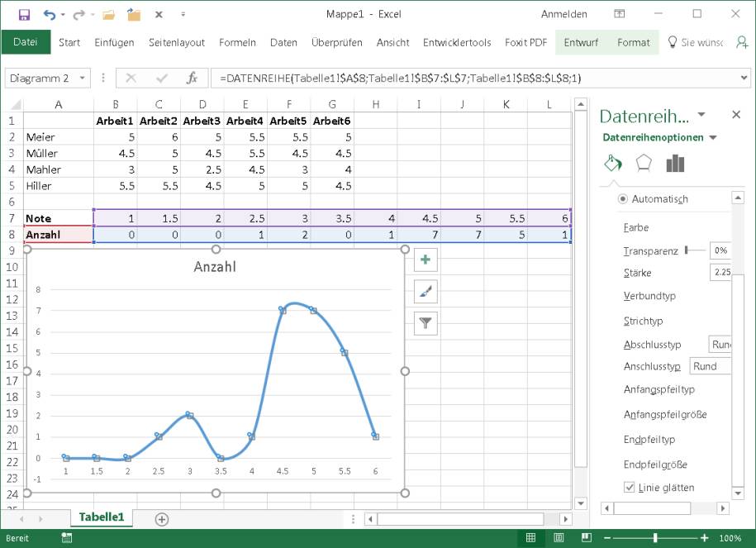Select the Fill & Line paint bucket icon
This screenshot has width=756, height=548.
[x=613, y=164]
